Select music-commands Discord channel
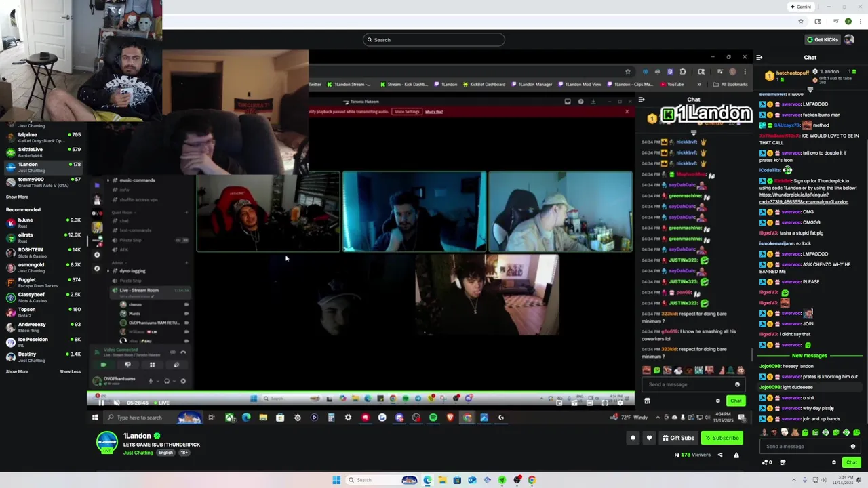The image size is (868, 488). (137, 180)
